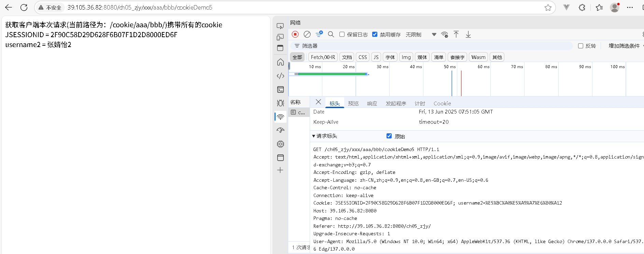
Task: Filter requests by Img type
Action: click(406, 57)
